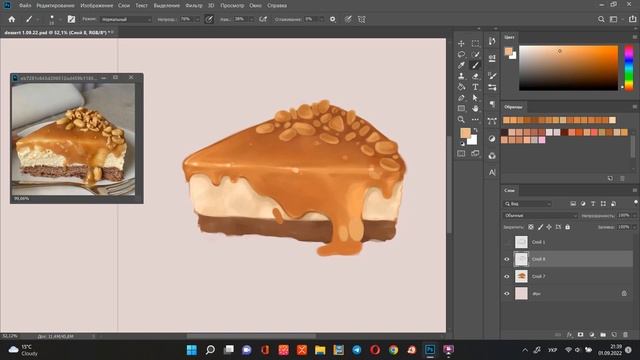The image size is (640, 360).
Task: Select the Rectangle shape tool
Action: [x=461, y=109]
